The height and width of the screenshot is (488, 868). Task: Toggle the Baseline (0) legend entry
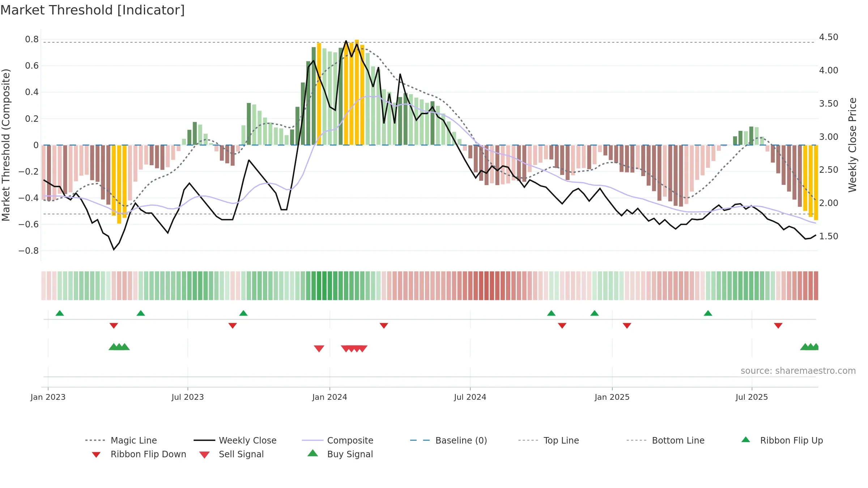click(x=448, y=440)
